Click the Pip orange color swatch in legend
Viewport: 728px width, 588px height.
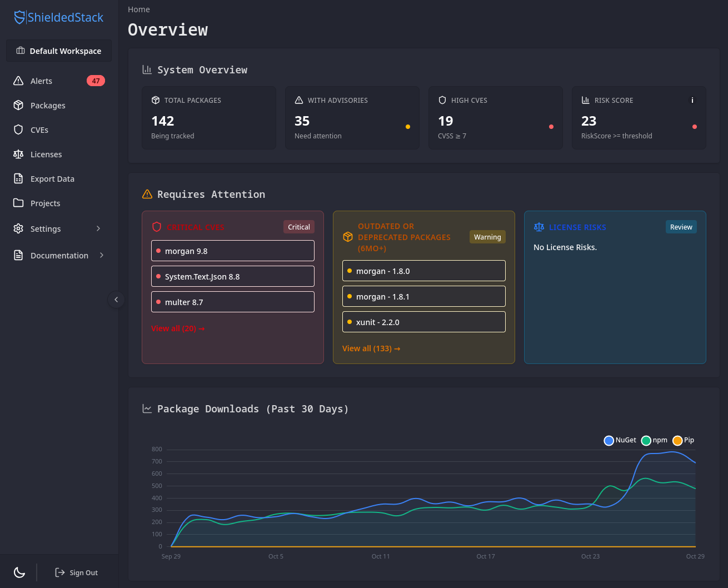tap(677, 440)
